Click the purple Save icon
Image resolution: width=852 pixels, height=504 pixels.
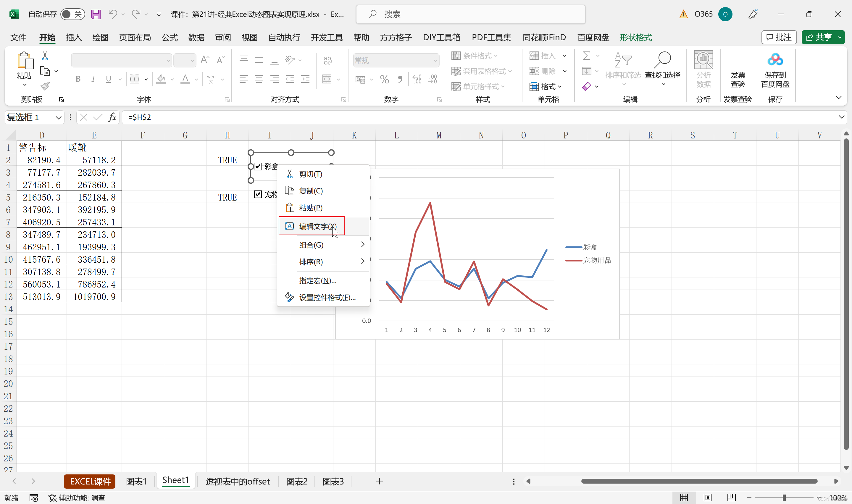point(96,14)
